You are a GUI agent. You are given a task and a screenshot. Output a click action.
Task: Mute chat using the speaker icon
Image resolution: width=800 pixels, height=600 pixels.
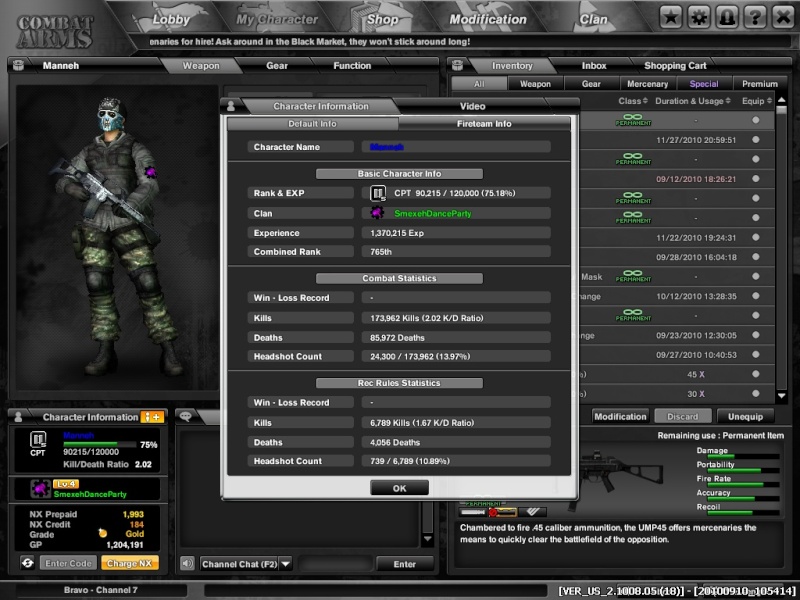187,563
